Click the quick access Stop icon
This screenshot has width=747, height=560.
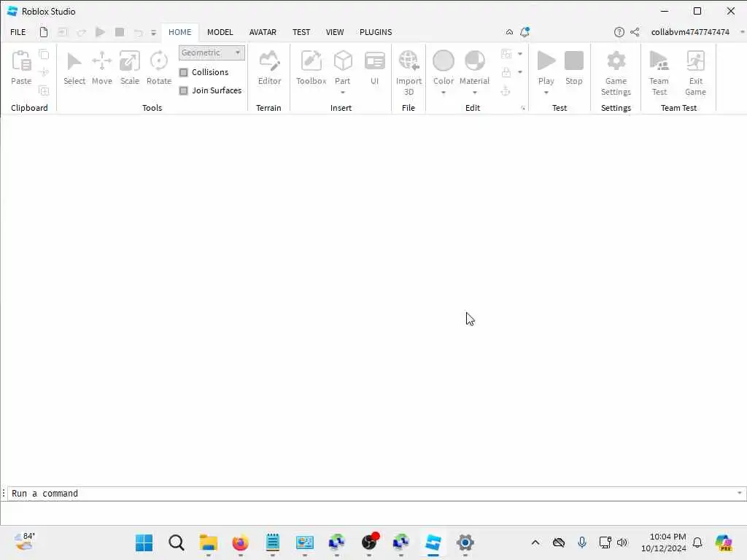[120, 32]
